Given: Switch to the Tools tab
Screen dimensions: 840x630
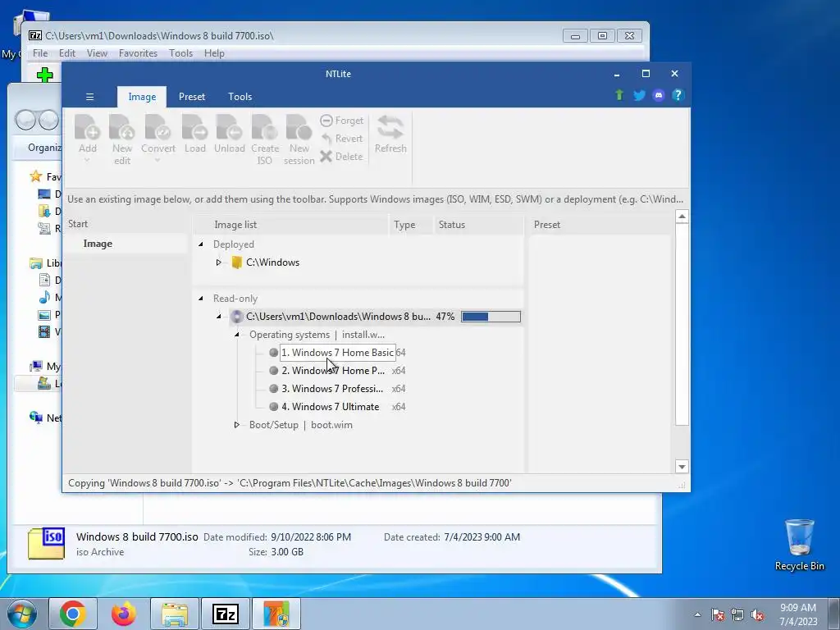Looking at the screenshot, I should (240, 97).
